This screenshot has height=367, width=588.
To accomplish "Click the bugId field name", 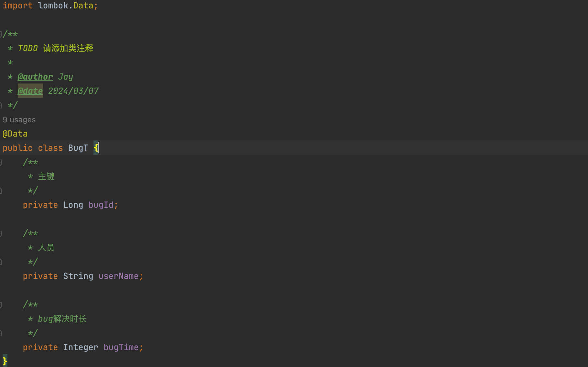I will tap(101, 205).
